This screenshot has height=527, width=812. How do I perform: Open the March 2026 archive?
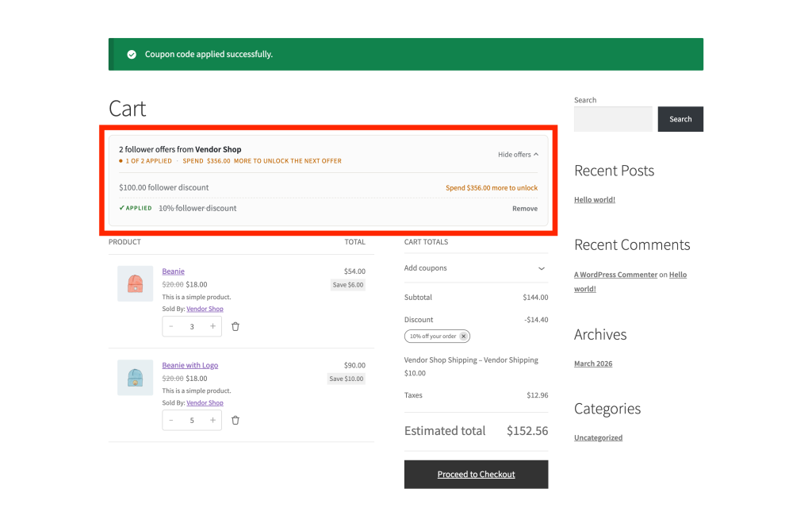(x=593, y=364)
